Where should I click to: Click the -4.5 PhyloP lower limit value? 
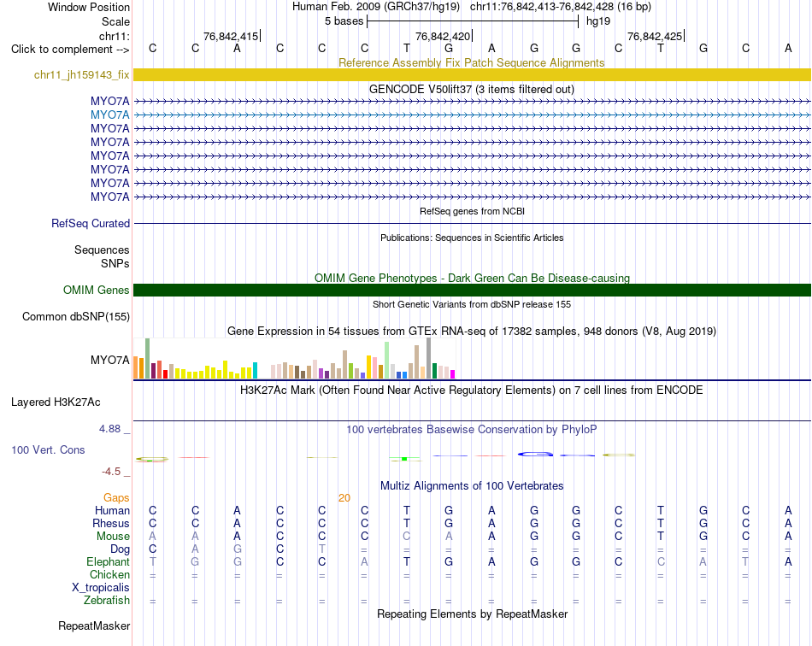coord(111,472)
